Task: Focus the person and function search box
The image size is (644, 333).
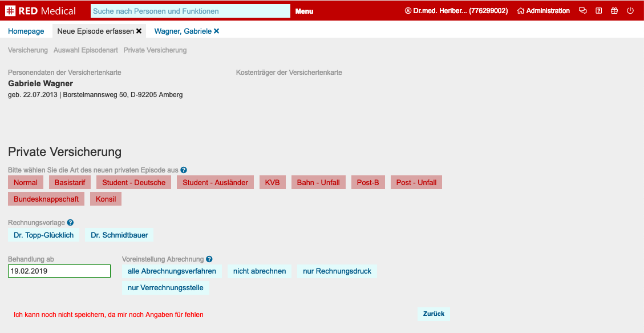Action: pyautogui.click(x=191, y=11)
